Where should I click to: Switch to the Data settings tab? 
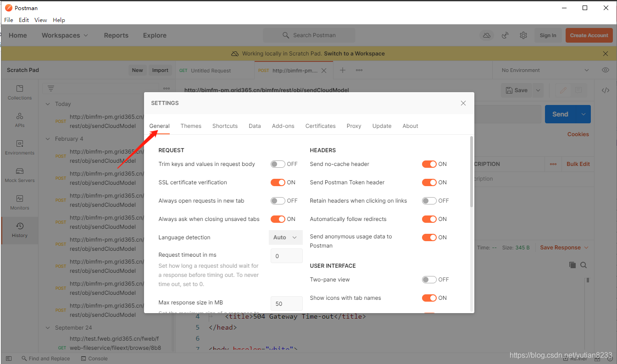point(255,126)
